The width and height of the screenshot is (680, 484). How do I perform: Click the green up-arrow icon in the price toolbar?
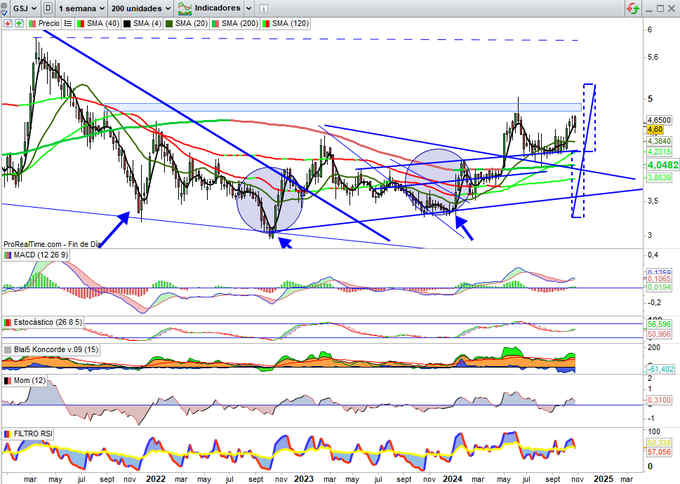[19, 23]
